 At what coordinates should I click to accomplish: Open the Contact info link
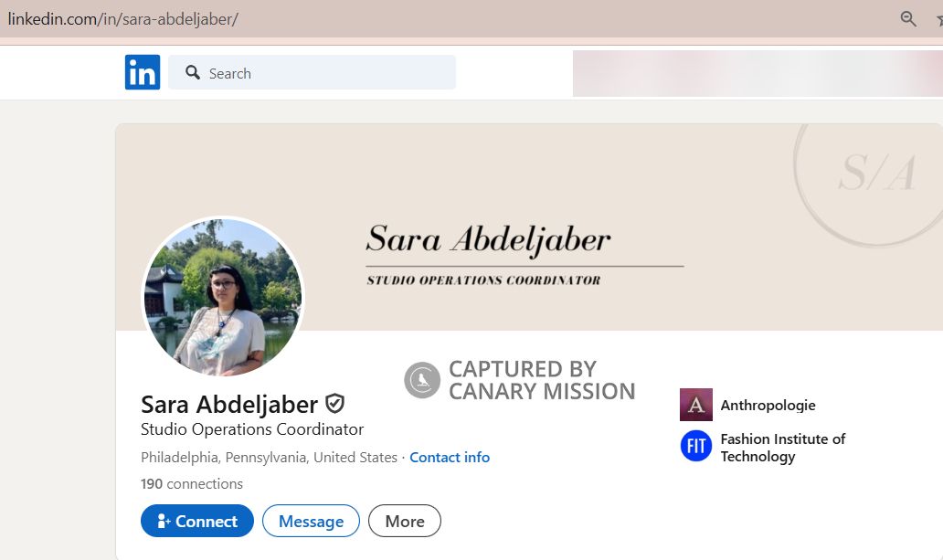pos(449,458)
